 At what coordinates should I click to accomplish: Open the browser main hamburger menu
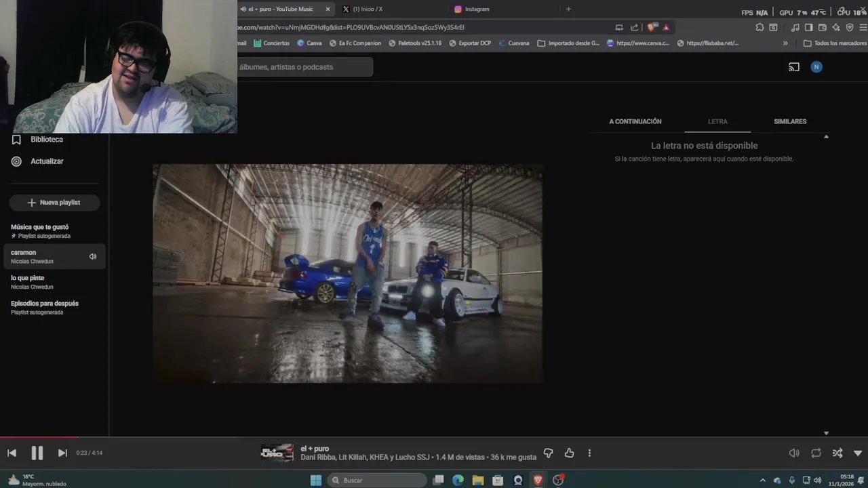click(863, 27)
